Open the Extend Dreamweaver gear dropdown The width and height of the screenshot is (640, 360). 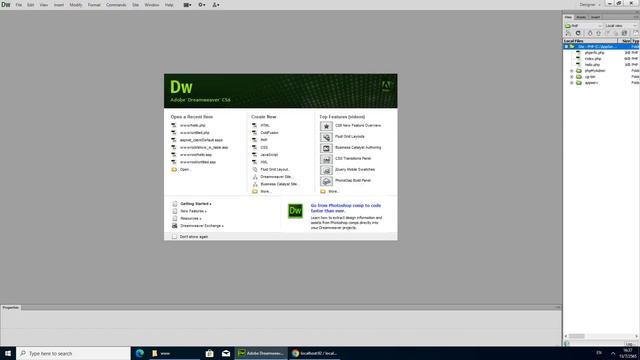point(202,5)
